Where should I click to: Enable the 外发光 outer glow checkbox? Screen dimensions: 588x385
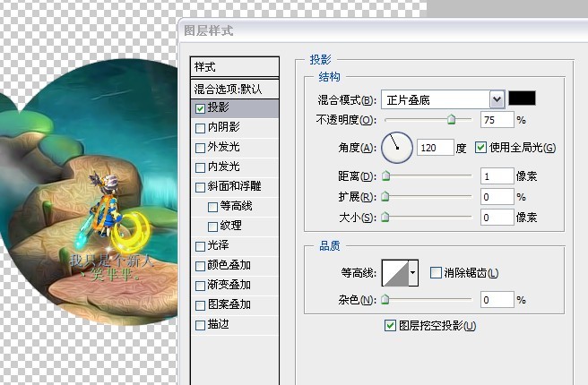[200, 147]
